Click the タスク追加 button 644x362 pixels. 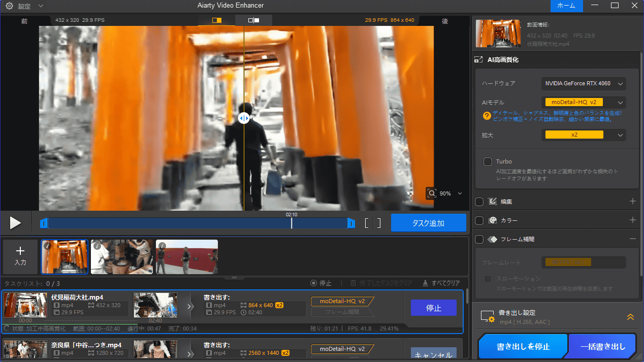point(428,223)
